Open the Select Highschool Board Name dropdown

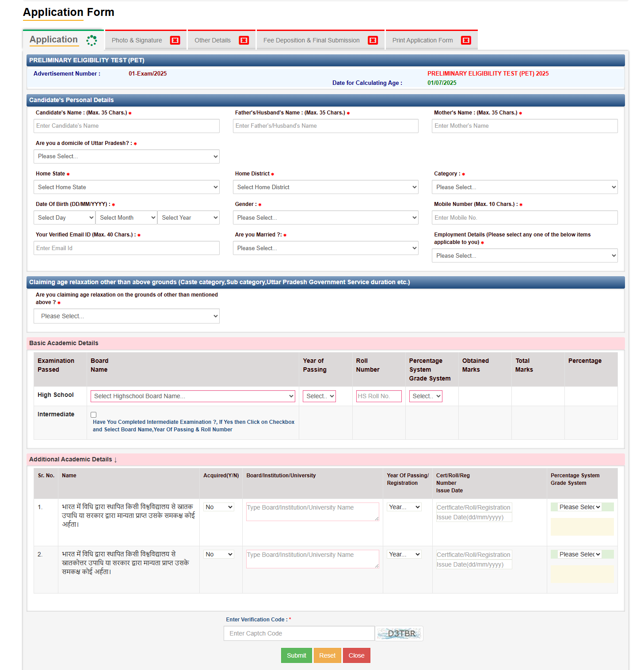pos(193,396)
